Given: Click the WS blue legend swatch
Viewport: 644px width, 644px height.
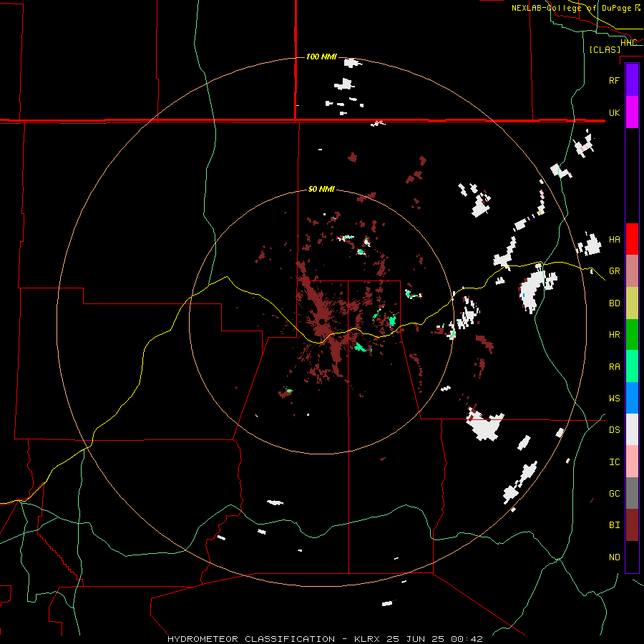Looking at the screenshot, I should [x=632, y=398].
